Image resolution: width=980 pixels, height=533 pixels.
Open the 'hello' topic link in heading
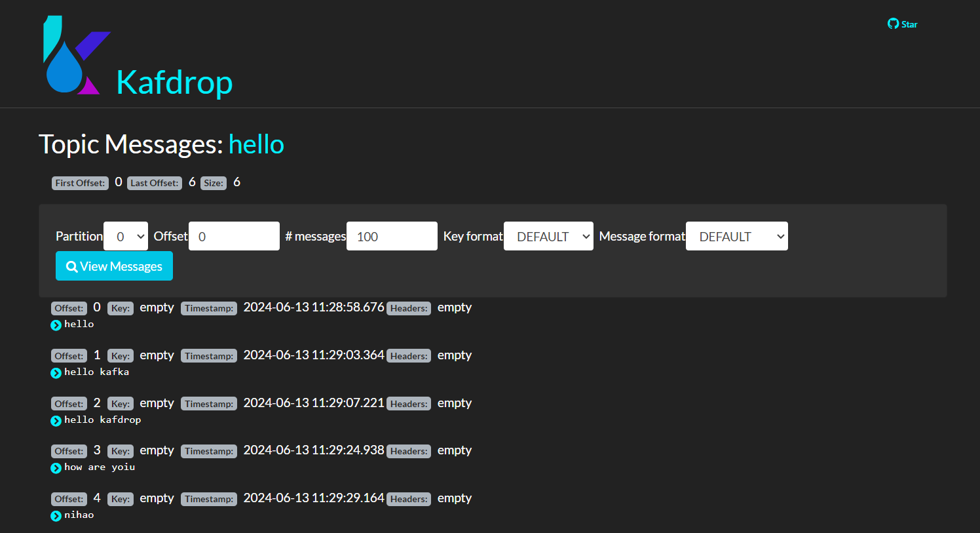coord(256,144)
